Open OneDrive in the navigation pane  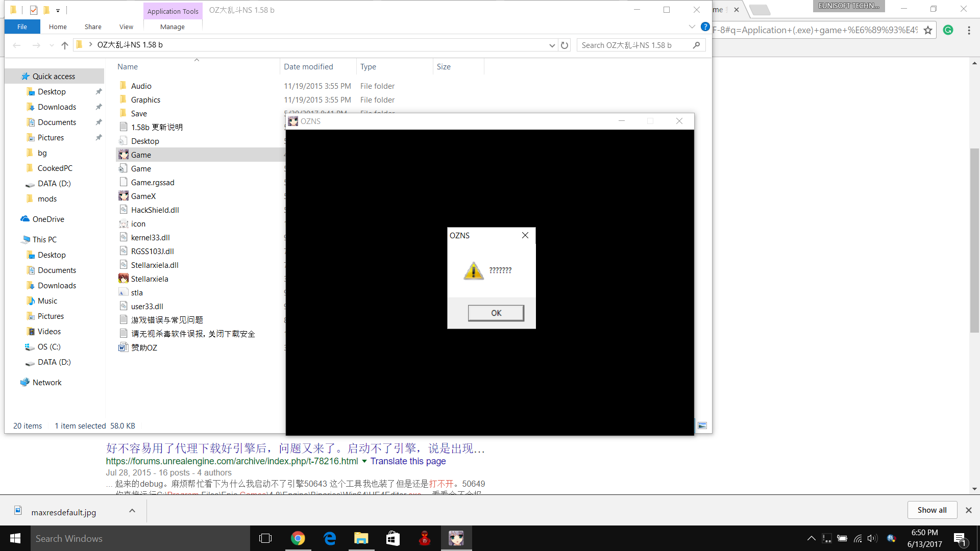coord(48,219)
